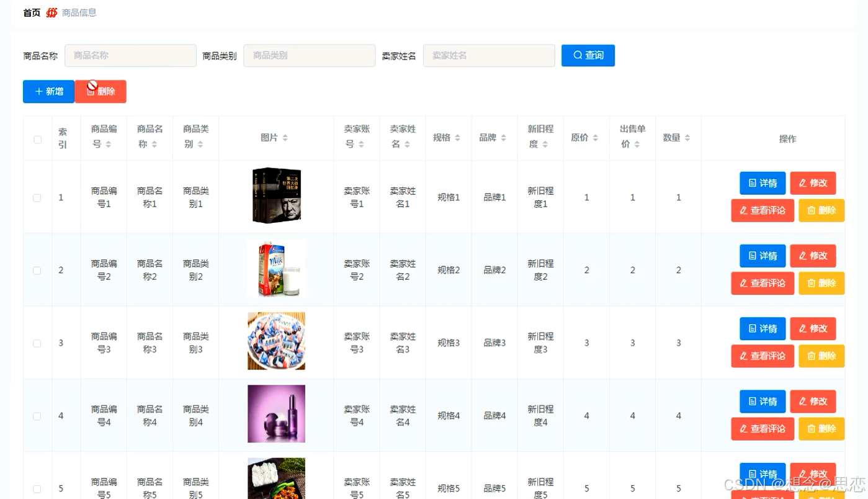Image resolution: width=868 pixels, height=499 pixels.
Task: Click the red 删除 button beside 新增
Action: pyautogui.click(x=101, y=91)
